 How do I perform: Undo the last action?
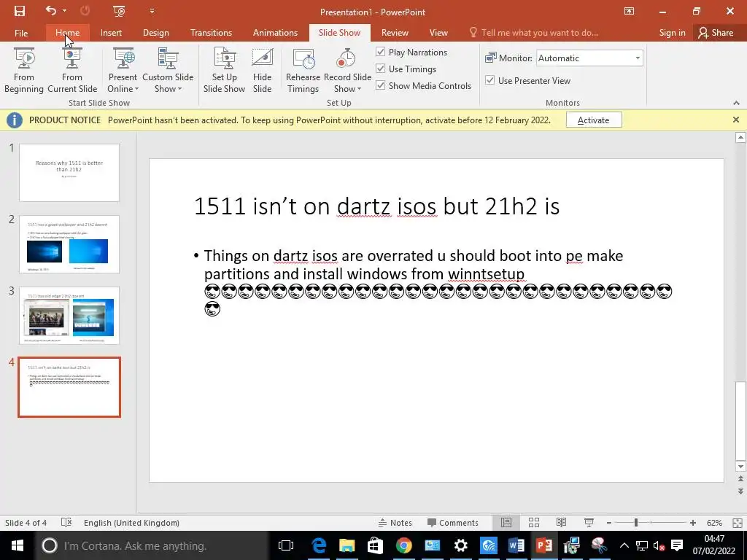50,10
